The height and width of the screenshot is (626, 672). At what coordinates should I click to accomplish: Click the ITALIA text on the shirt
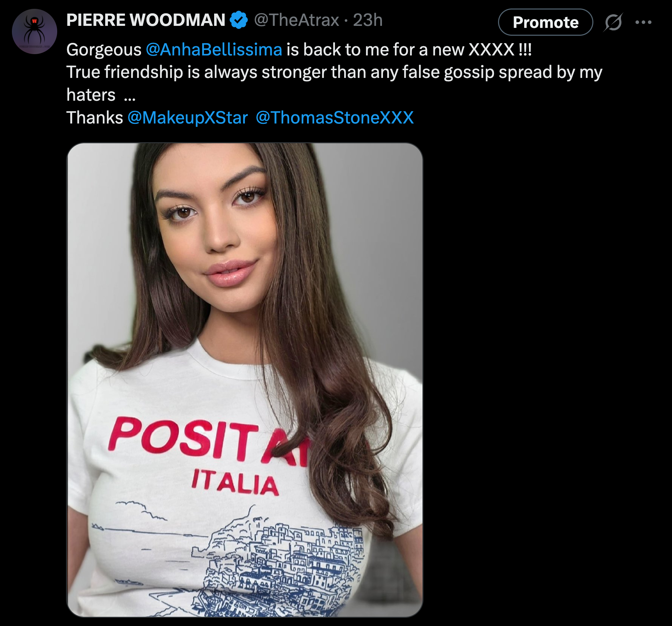point(235,482)
